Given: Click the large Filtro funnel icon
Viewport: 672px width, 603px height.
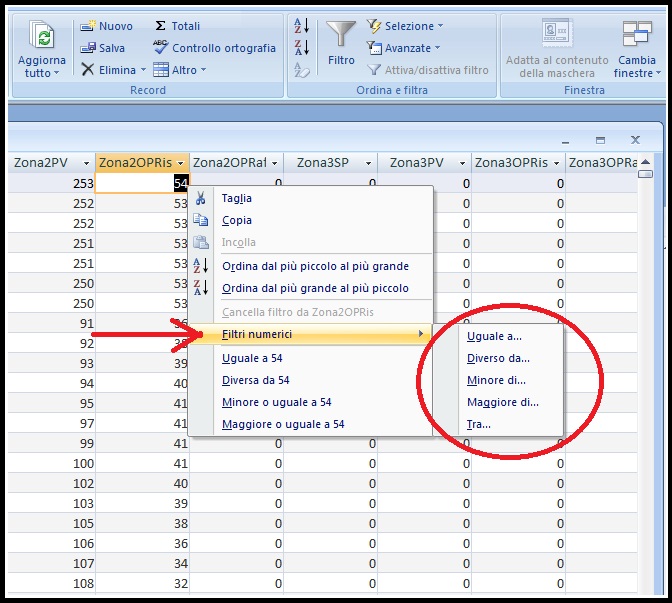Looking at the screenshot, I should [x=341, y=33].
